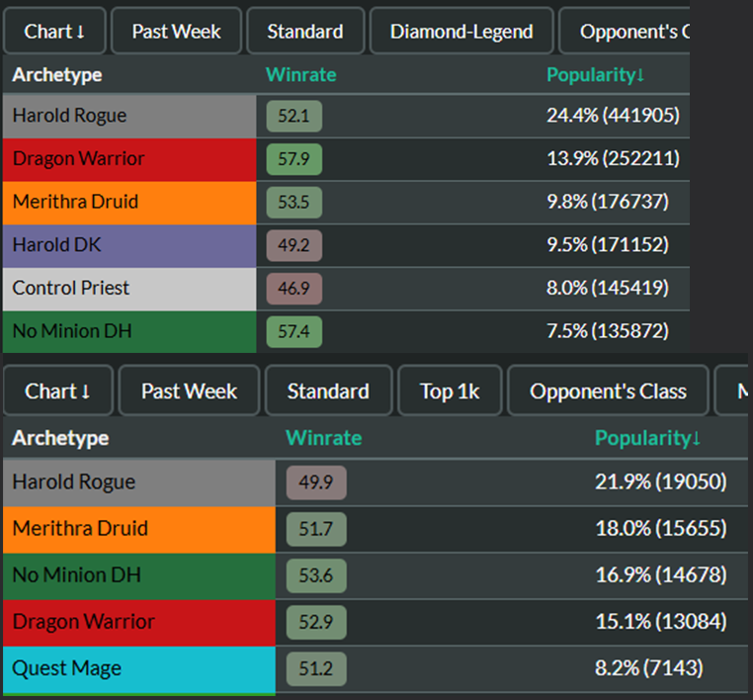This screenshot has height=700, width=753.
Task: Click the popularity value 8.0% (145419)
Action: [x=608, y=288]
